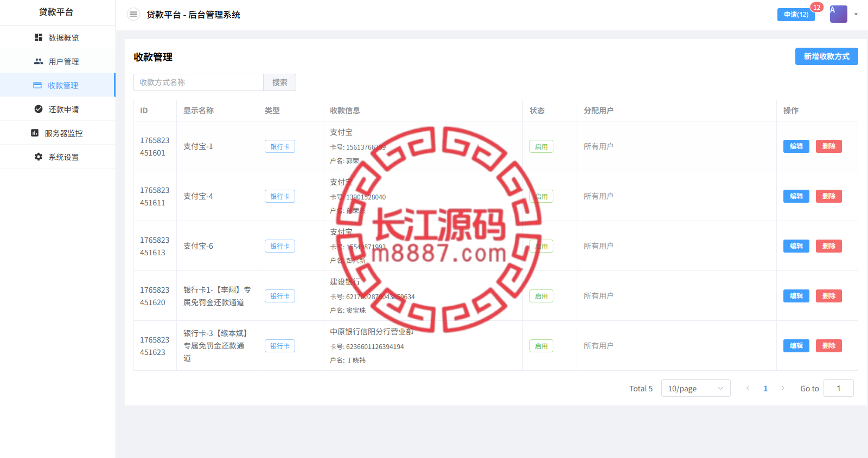This screenshot has width=868, height=458.
Task: Delete the 银行卡1-【李翔】 row
Action: pos(829,296)
